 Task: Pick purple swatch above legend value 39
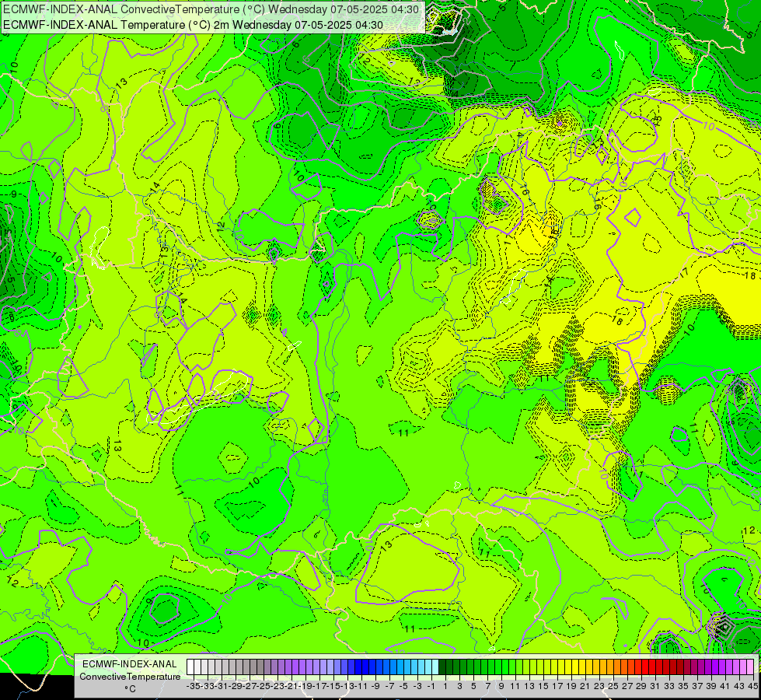pos(708,667)
